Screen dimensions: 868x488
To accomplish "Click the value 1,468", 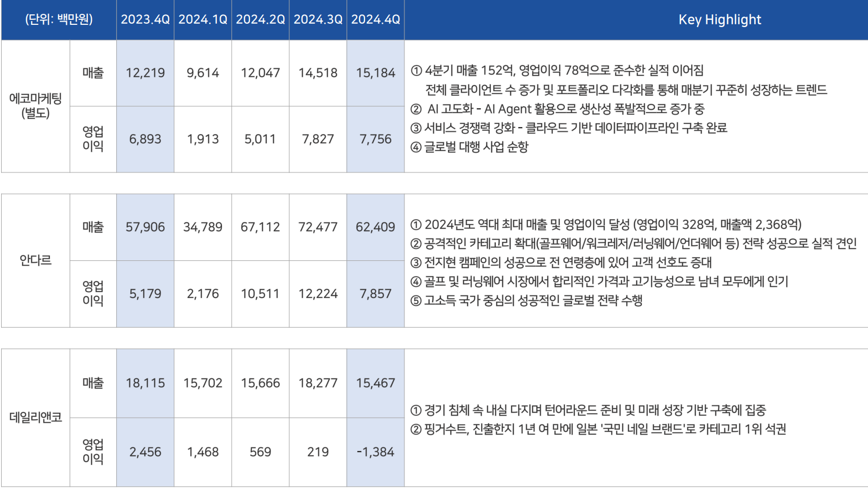I will point(202,452).
